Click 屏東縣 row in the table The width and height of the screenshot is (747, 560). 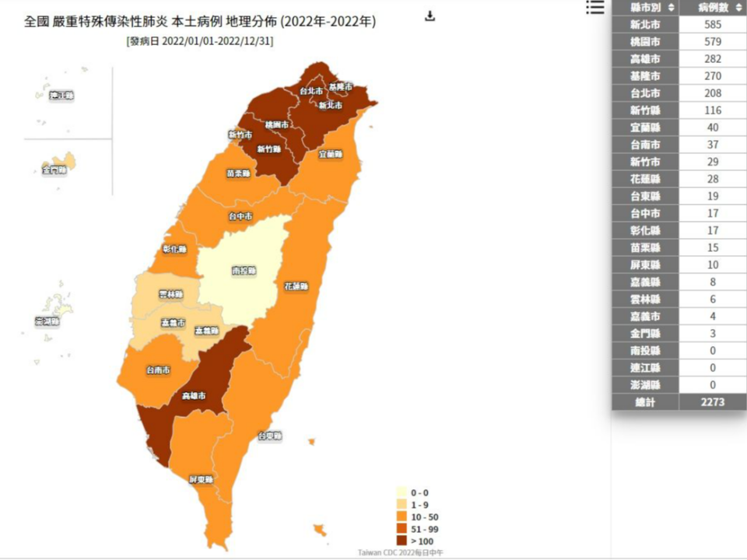click(x=679, y=264)
